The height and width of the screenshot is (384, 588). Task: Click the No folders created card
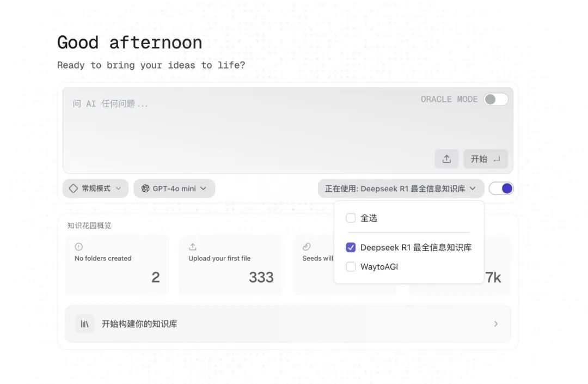117,265
